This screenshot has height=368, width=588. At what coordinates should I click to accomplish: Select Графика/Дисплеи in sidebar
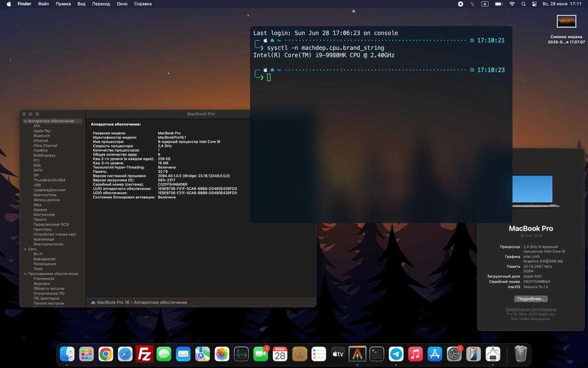tap(49, 190)
